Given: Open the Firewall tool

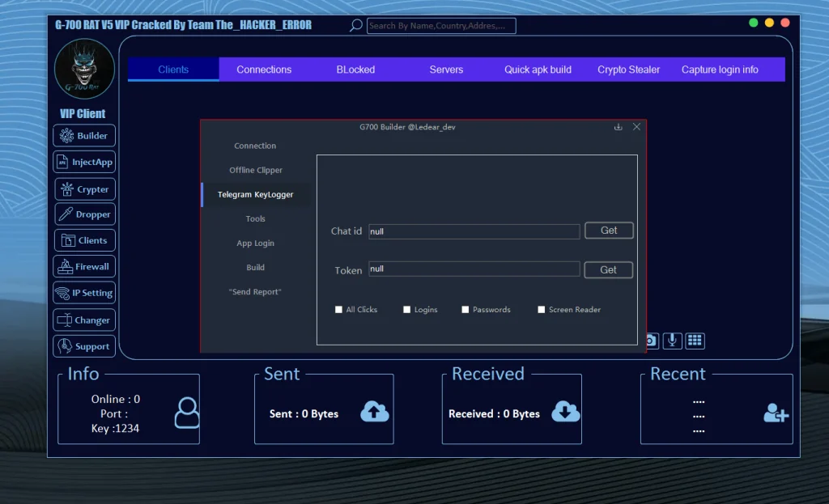Looking at the screenshot, I should [83, 266].
